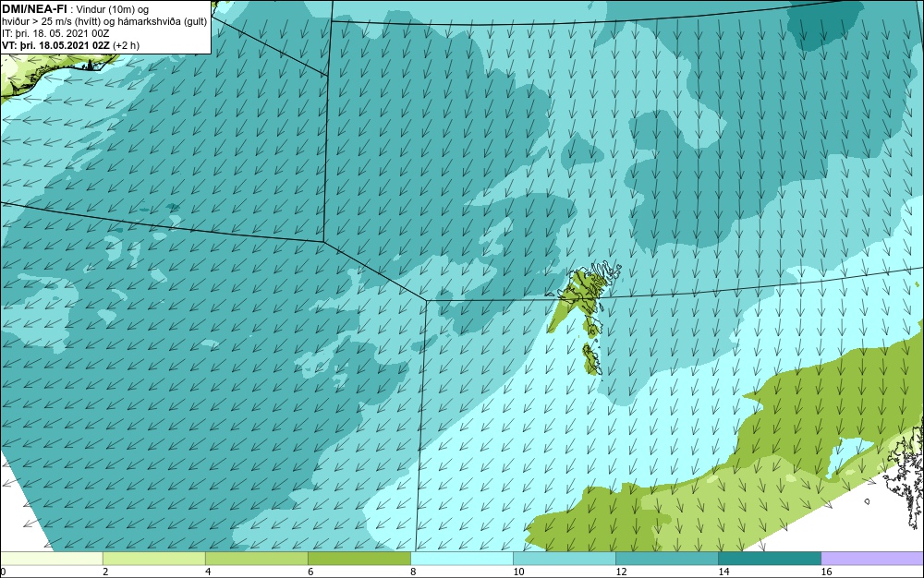Screen dimensions: 924x578
Task: Click the DMI/NEA-FI title text
Action: click(x=34, y=9)
